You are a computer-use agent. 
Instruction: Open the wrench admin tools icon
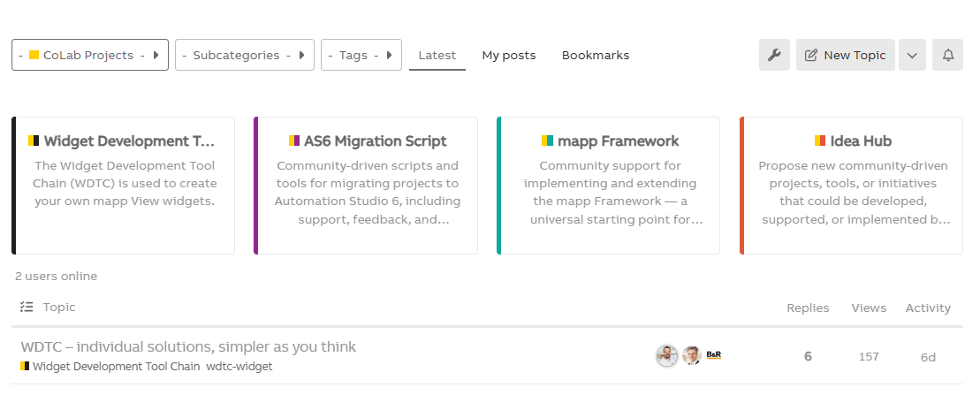(774, 55)
